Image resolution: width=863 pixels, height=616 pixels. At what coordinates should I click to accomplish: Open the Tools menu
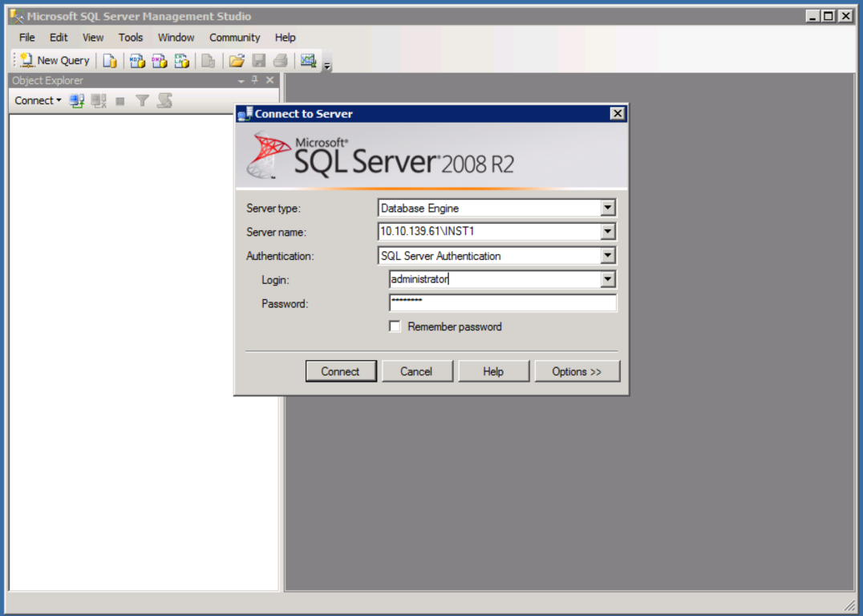[x=131, y=37]
